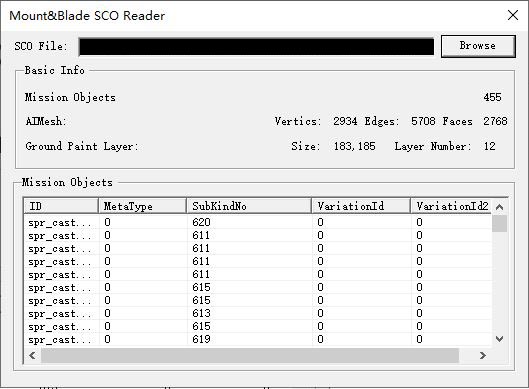Click the Faces value 2768
The image size is (529, 389).
click(x=495, y=121)
